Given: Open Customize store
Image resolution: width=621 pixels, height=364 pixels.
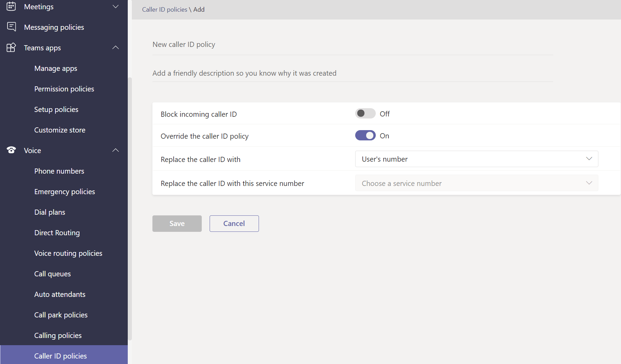Looking at the screenshot, I should click(x=60, y=130).
